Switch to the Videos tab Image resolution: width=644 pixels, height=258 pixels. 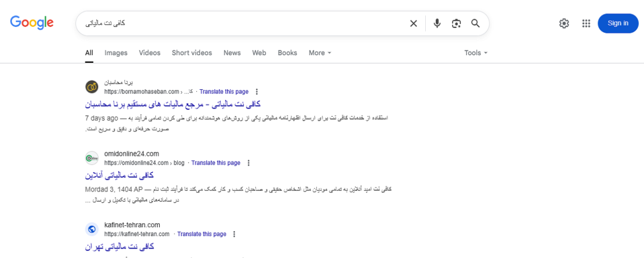coord(150,53)
